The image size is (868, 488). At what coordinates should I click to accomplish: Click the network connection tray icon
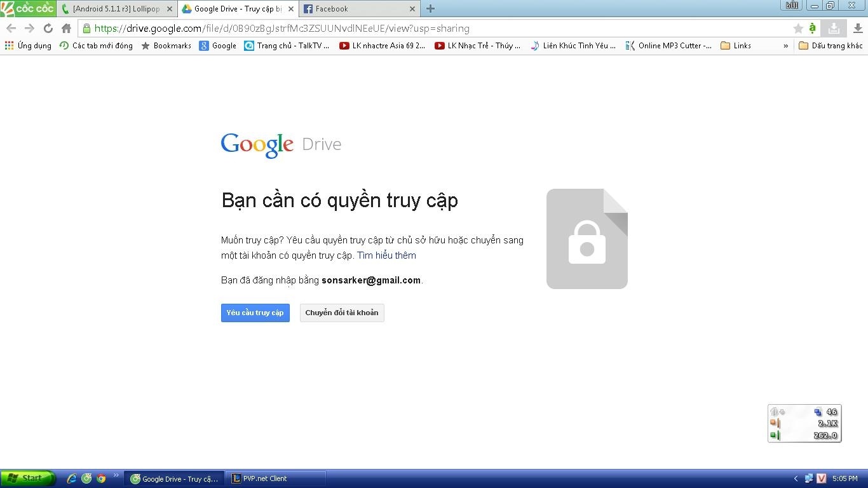pyautogui.click(x=809, y=478)
